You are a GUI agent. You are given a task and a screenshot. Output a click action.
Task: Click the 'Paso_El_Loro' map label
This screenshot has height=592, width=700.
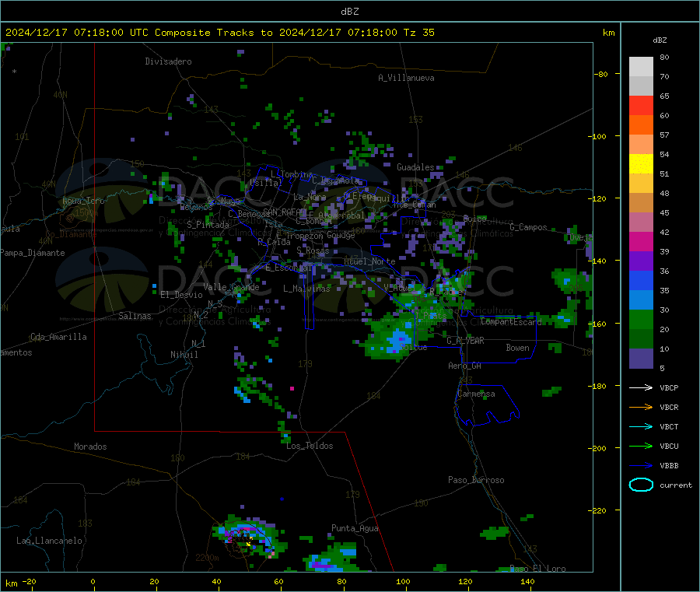click(x=537, y=569)
